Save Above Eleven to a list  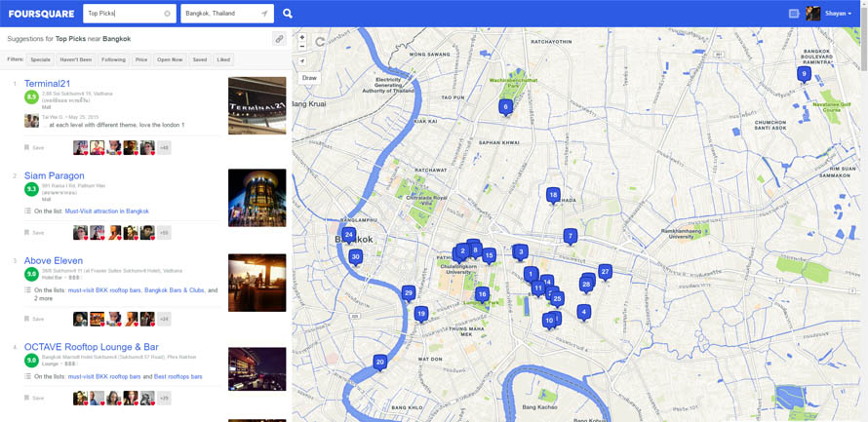(x=34, y=319)
